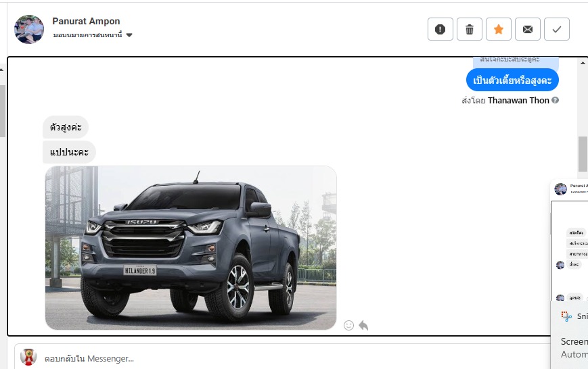
Task: Open the assign conversation dropdown arrow
Action: tap(129, 35)
